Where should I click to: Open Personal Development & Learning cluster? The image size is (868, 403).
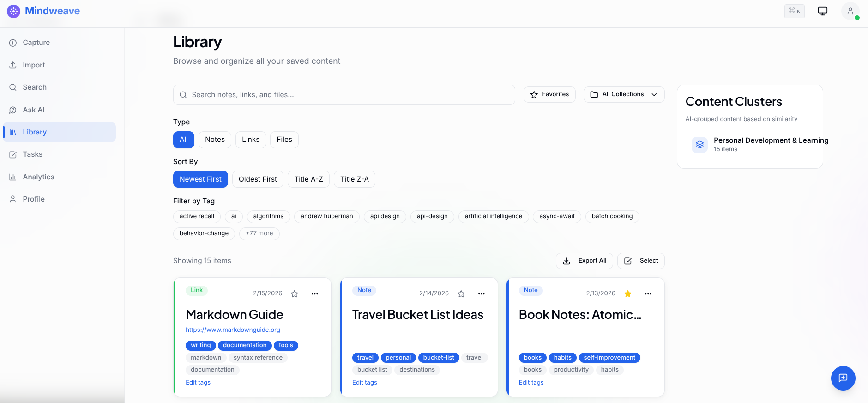[759, 144]
